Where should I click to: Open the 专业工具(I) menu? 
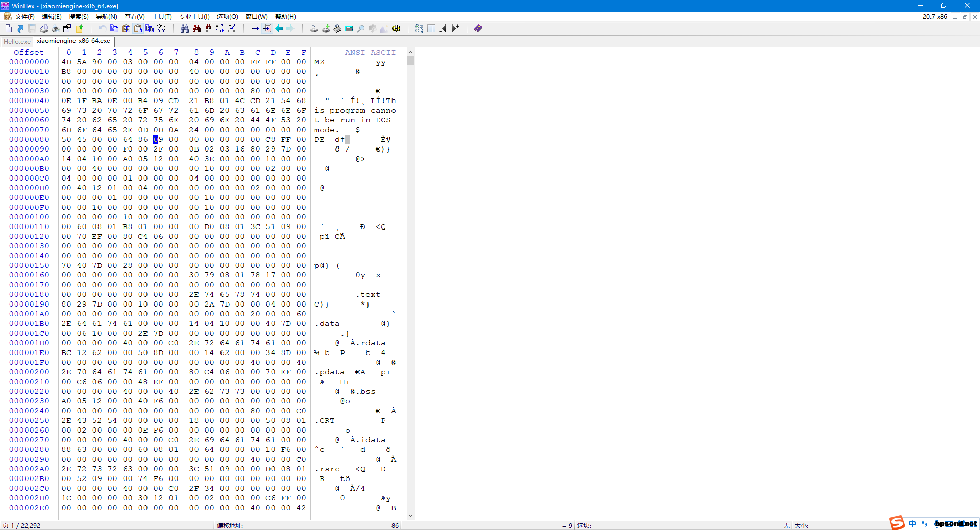[x=194, y=17]
